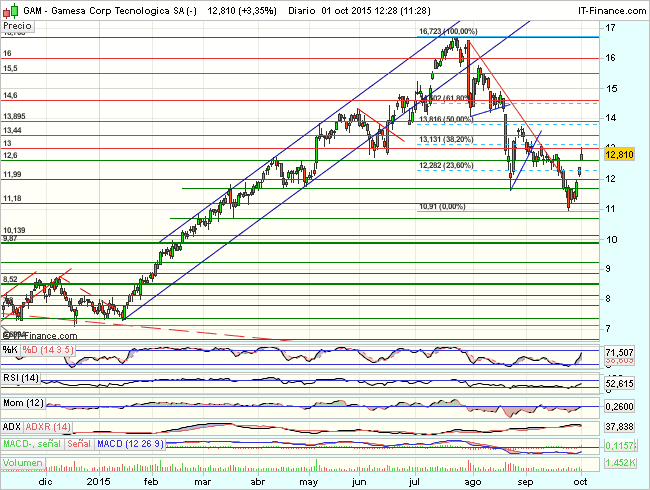Click the 10,91 (0,00%) Fibonacci label
The width and height of the screenshot is (650, 490).
pos(442,206)
